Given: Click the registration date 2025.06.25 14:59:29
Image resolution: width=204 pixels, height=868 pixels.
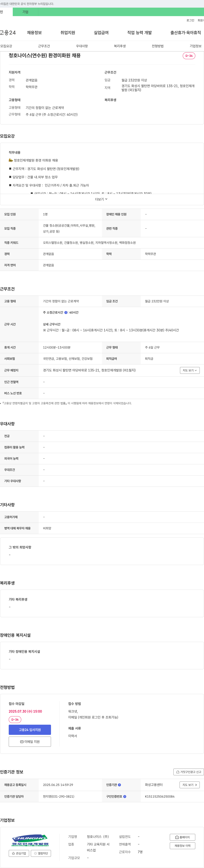Looking at the screenshot, I should 58,785.
